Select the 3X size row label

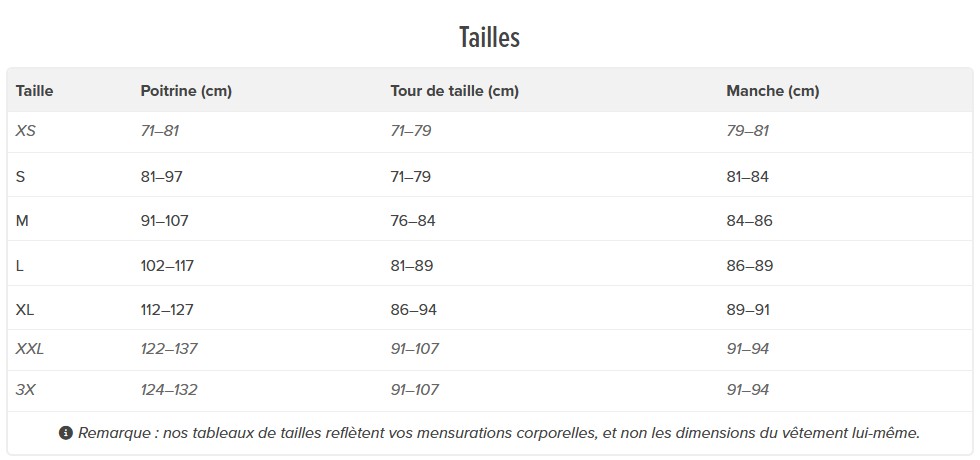(x=26, y=390)
